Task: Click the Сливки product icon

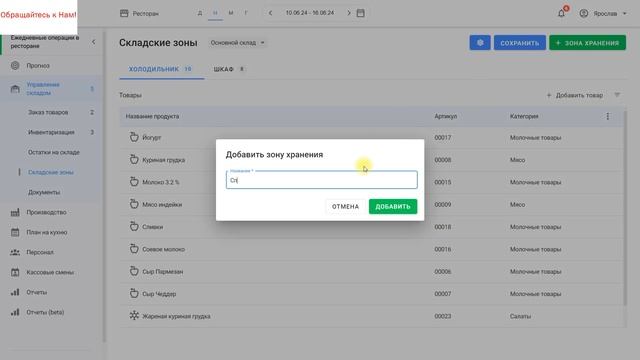Action: [134, 227]
